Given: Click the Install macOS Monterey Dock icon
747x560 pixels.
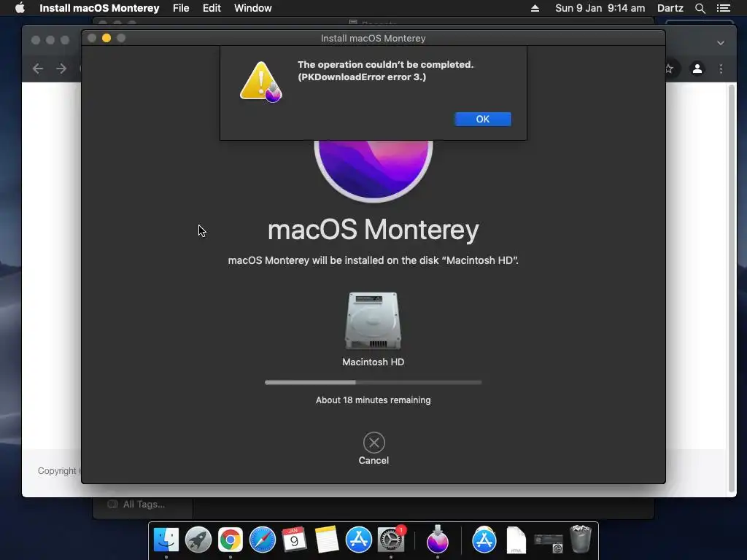Looking at the screenshot, I should [x=438, y=540].
